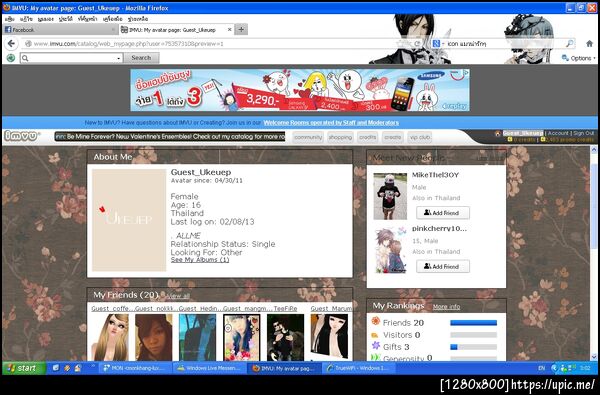The height and width of the screenshot is (395, 600).
Task: Click Guest_Marum friend thumbnail
Action: (x=329, y=337)
